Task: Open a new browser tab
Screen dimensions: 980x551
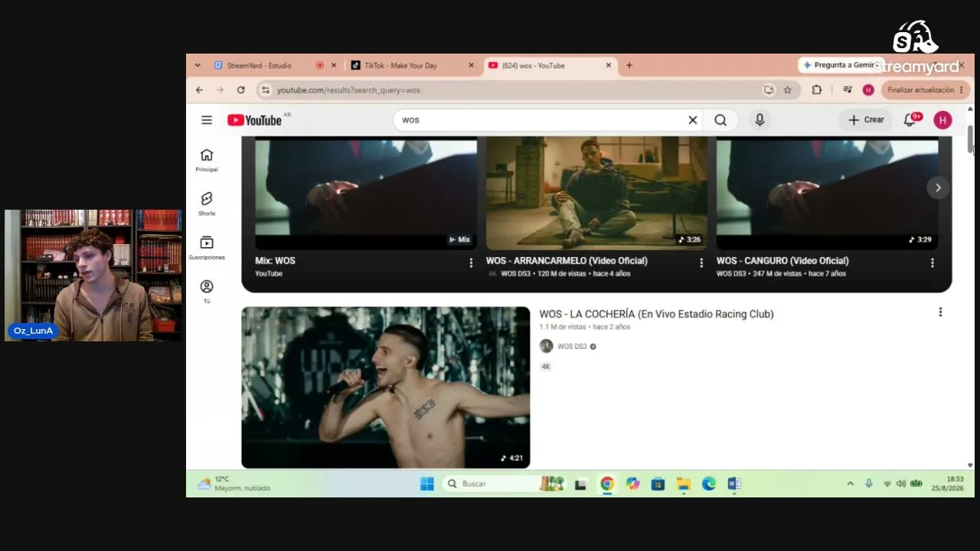Action: coord(629,66)
